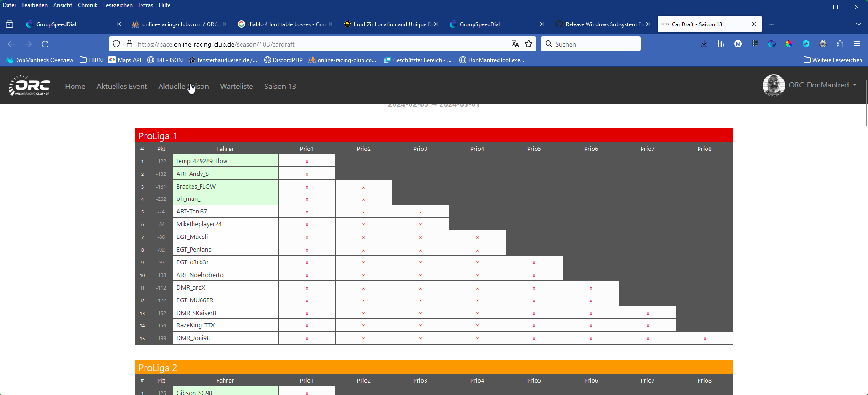Click the ORC logo in the navbar

(x=29, y=85)
